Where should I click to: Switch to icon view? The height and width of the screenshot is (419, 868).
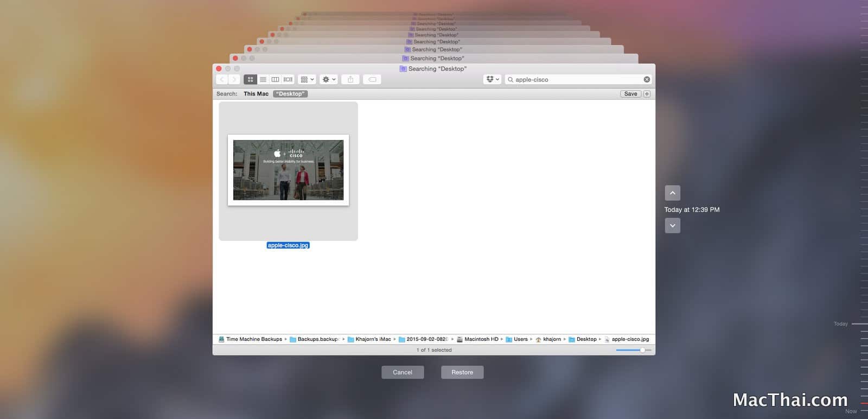tap(250, 79)
